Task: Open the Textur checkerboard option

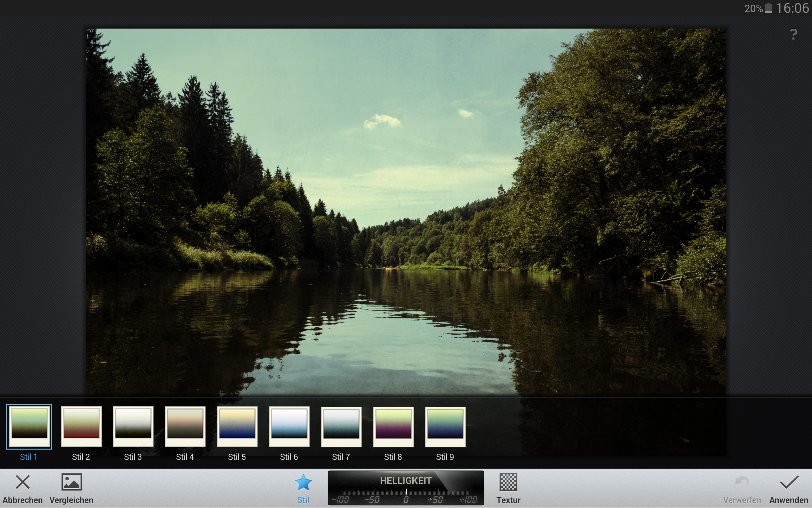Action: (508, 482)
